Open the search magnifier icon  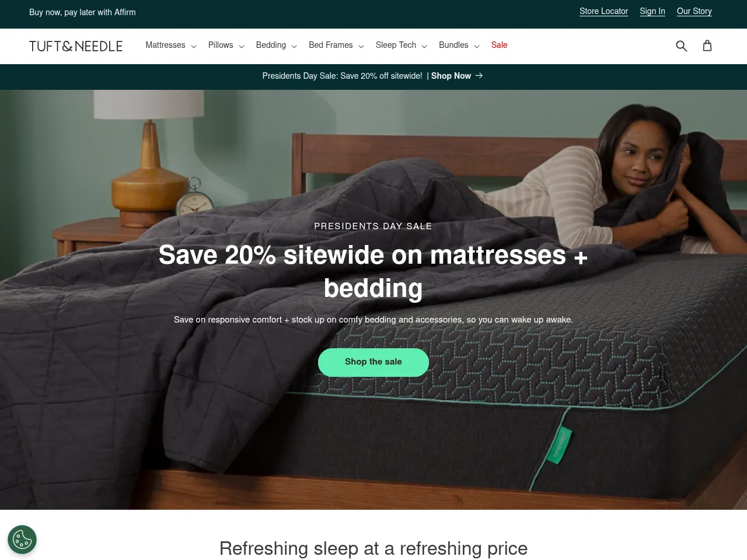[x=681, y=45]
